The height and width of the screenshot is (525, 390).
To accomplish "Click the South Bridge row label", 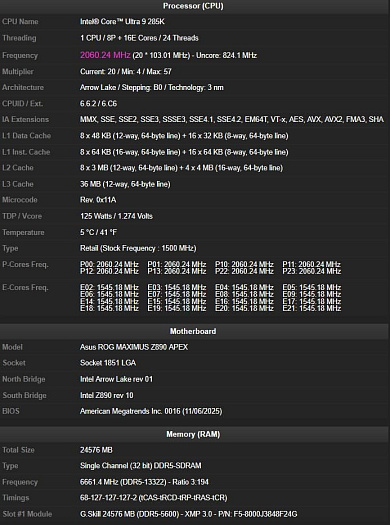I will point(24,395).
